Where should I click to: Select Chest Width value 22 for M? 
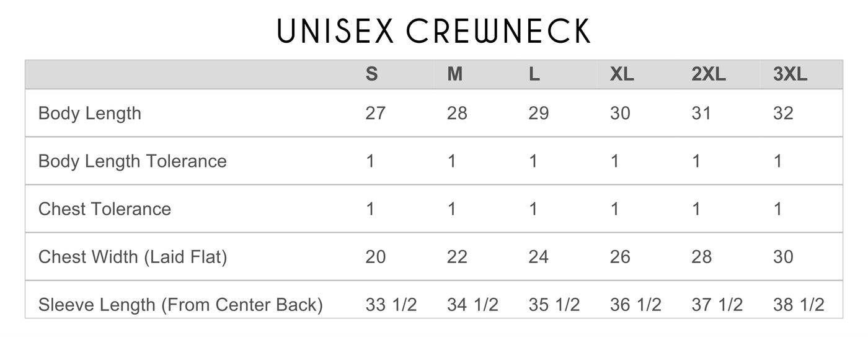pos(457,257)
